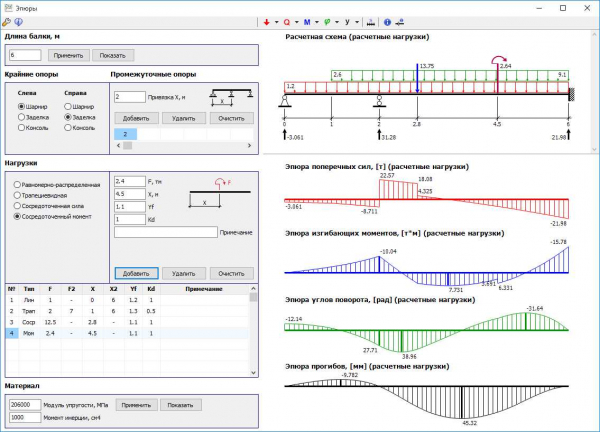Toggle the red Q shear diagram icon

point(287,22)
